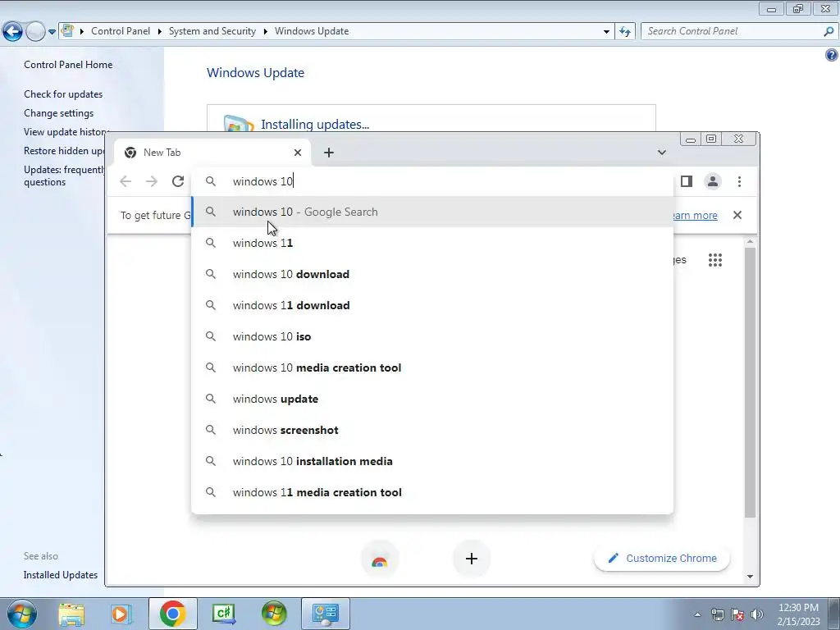Image resolution: width=840 pixels, height=630 pixels.
Task: Open the Google apps grid icon
Action: pos(715,260)
